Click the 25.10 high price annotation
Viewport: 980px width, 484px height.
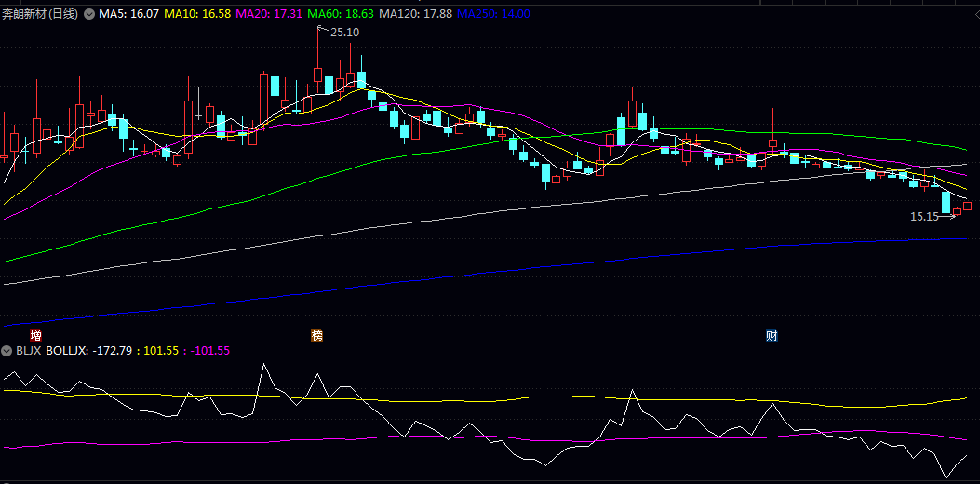coord(344,32)
